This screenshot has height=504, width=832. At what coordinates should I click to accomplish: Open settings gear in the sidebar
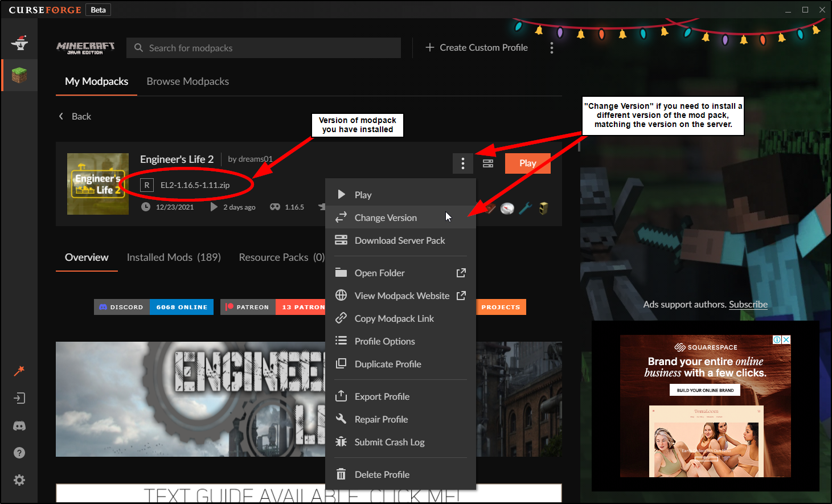pos(19,480)
